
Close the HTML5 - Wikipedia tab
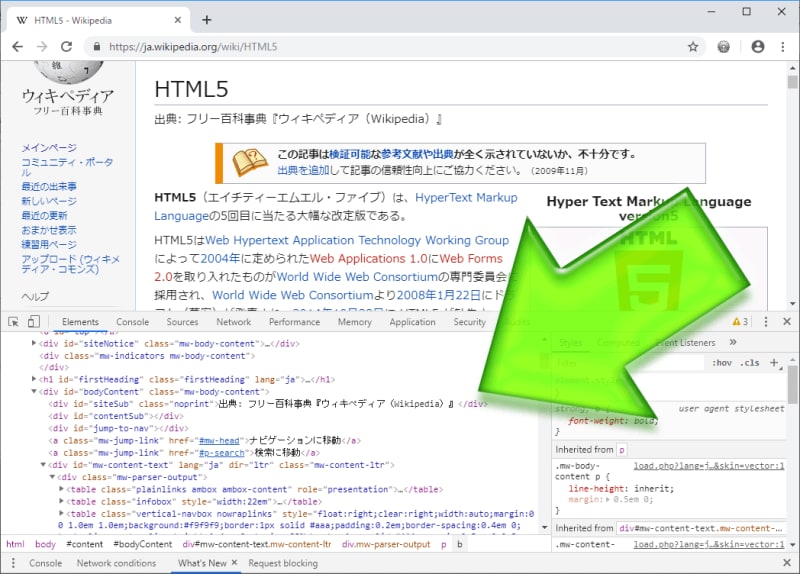178,20
